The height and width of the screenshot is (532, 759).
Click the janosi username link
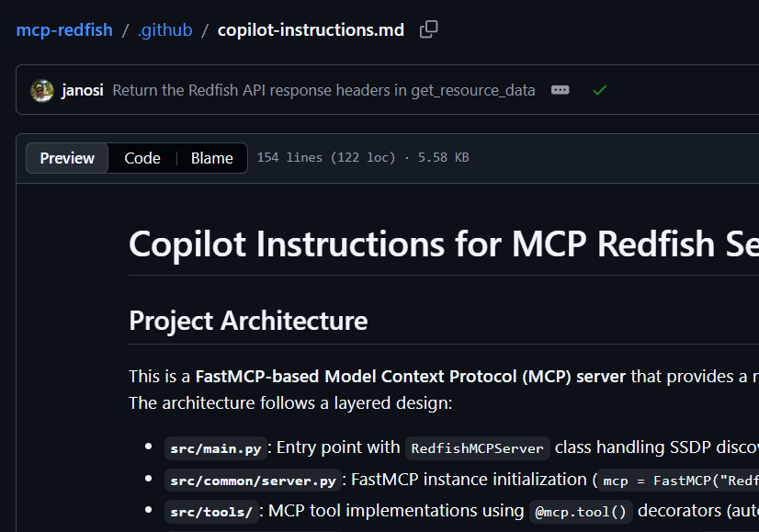(x=84, y=90)
